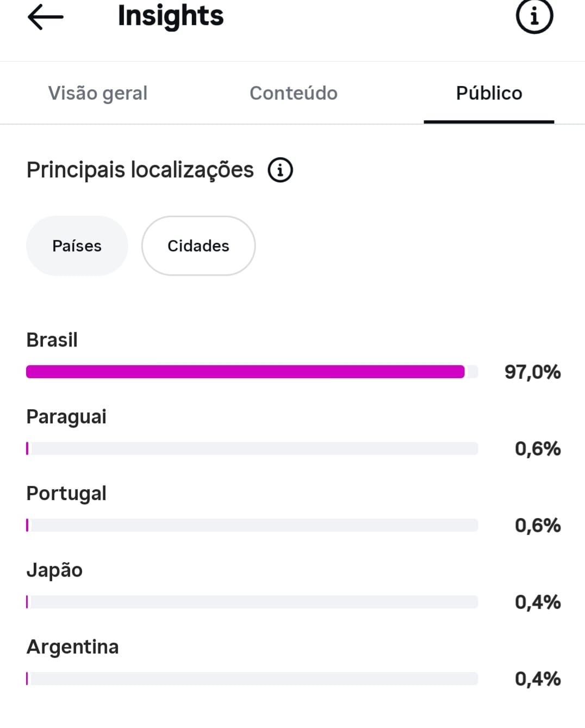This screenshot has height=728, width=585.
Task: Click the Argentina percentage bar
Action: [252, 678]
